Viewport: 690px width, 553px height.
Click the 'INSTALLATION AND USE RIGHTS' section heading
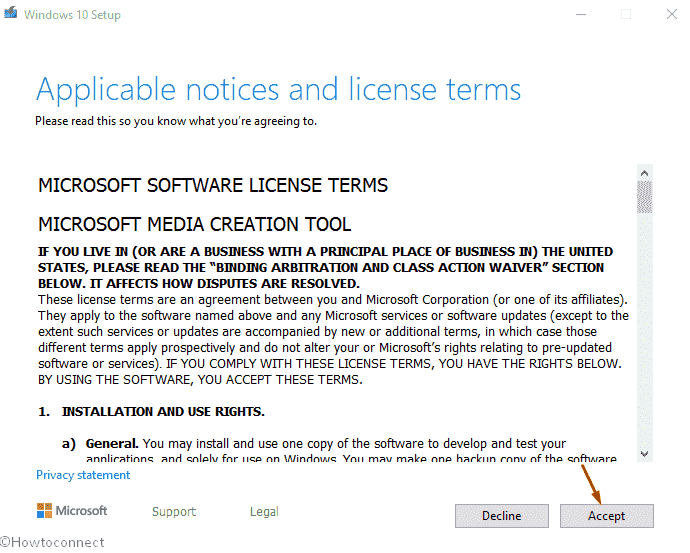(x=163, y=411)
